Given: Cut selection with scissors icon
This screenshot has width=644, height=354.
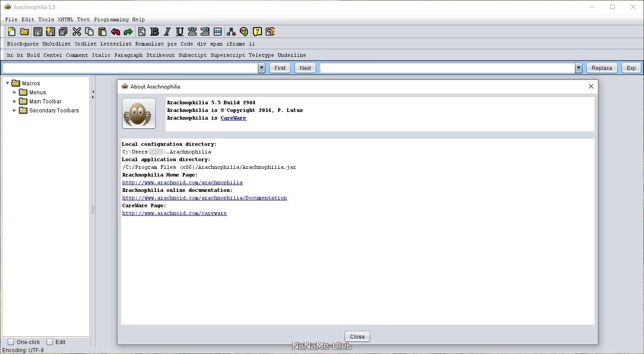Looking at the screenshot, I should click(76, 32).
